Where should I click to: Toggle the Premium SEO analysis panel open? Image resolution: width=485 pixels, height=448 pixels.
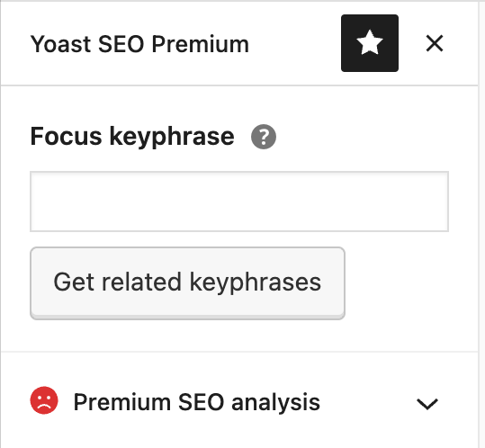[239, 402]
